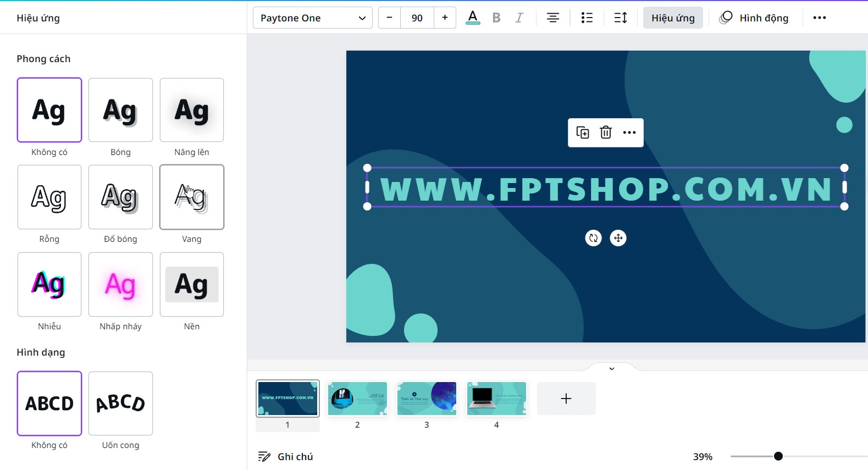Image resolution: width=868 pixels, height=470 pixels.
Task: Click the move handle below text
Action: [618, 238]
